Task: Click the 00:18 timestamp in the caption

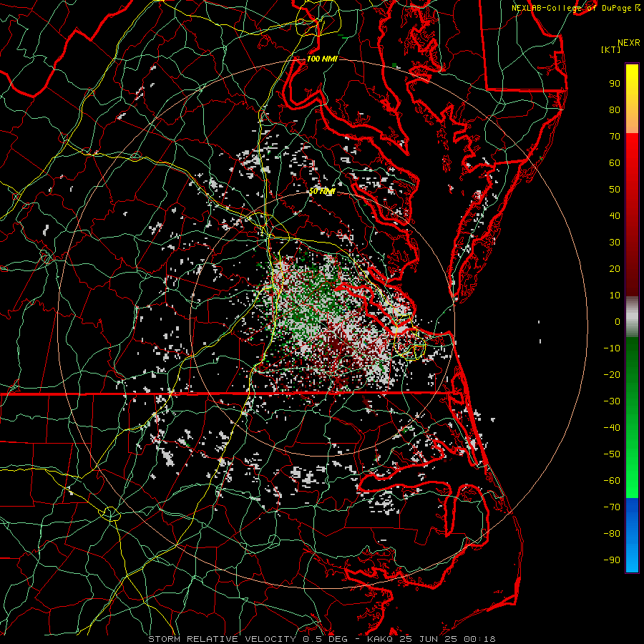Action: tap(479, 639)
